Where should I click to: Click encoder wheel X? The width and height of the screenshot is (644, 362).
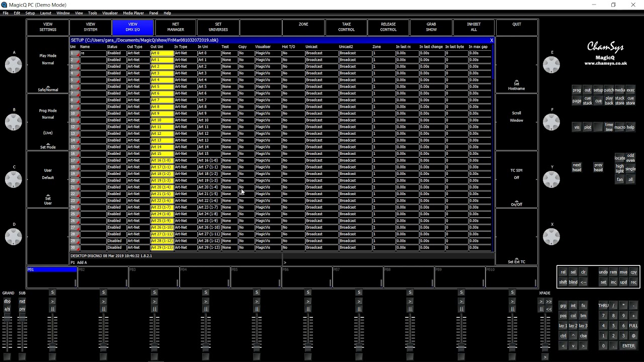point(551,236)
